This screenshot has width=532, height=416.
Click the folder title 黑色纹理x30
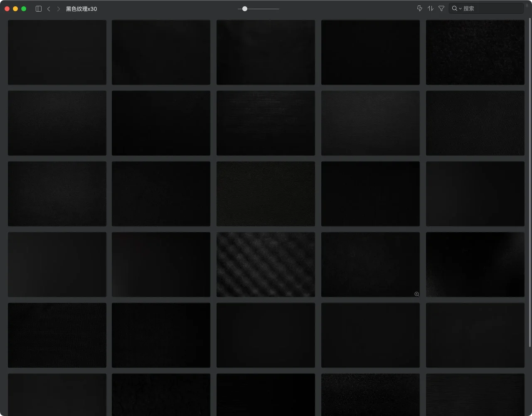click(81, 9)
